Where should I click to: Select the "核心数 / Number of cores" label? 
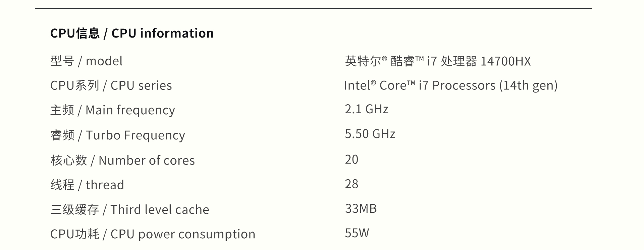tap(122, 160)
